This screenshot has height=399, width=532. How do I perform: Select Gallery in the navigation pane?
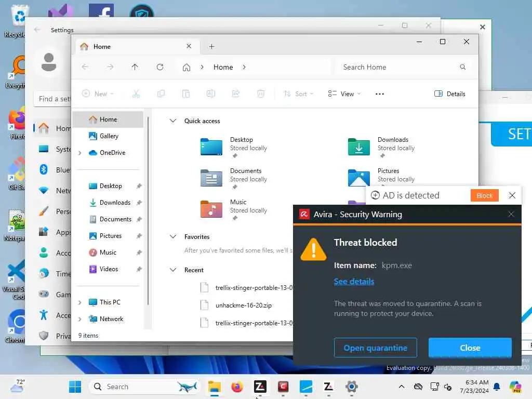(108, 136)
